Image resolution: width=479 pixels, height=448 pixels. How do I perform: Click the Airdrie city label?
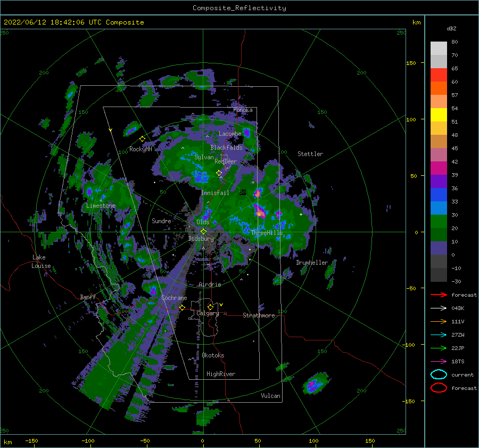point(210,284)
